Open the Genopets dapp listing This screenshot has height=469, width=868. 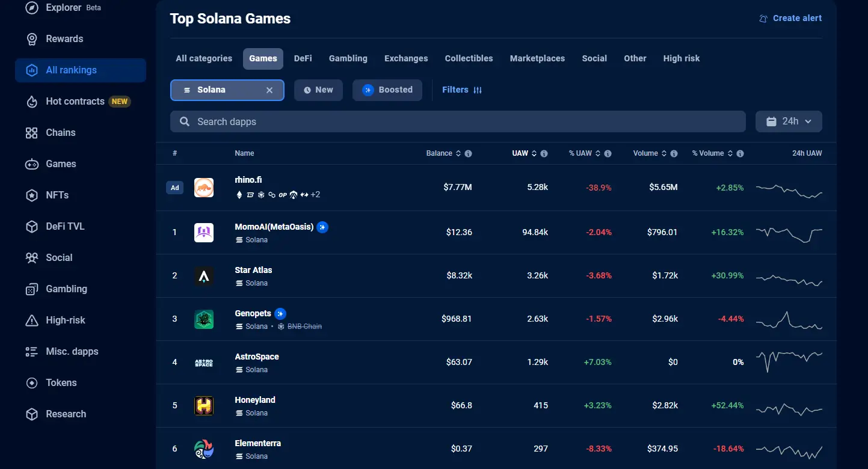click(x=252, y=313)
